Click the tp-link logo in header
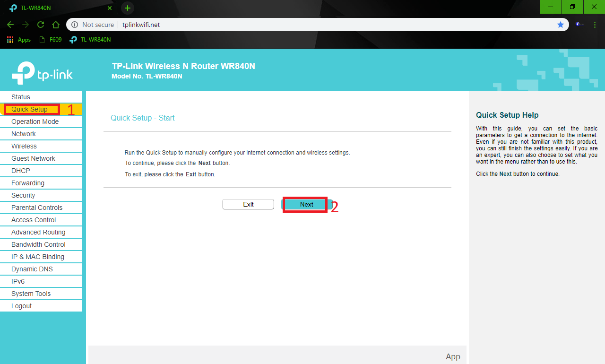The height and width of the screenshot is (364, 605). (x=42, y=73)
